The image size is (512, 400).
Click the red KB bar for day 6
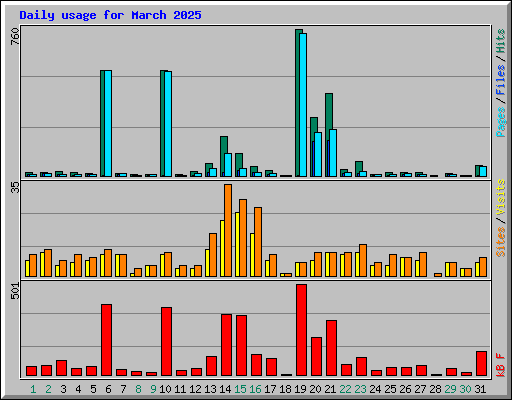coord(106,340)
